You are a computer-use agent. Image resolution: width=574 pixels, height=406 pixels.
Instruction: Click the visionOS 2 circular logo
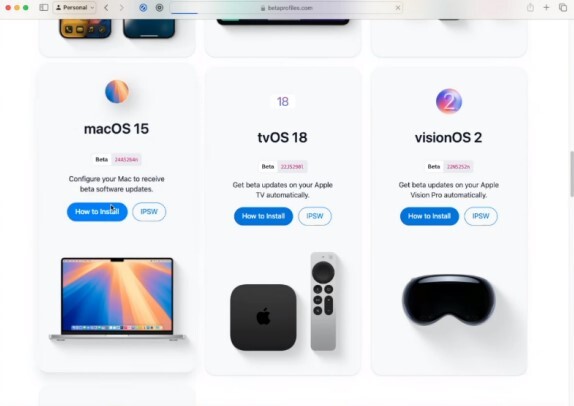(x=449, y=101)
